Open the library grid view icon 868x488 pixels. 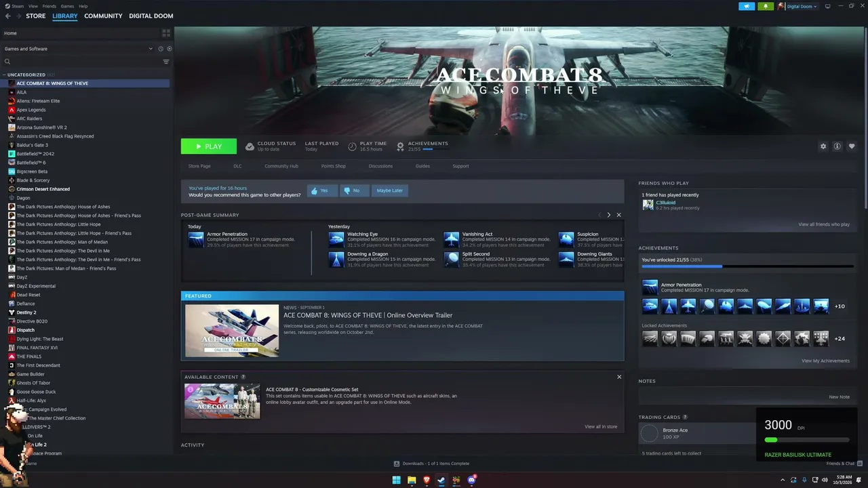point(166,33)
